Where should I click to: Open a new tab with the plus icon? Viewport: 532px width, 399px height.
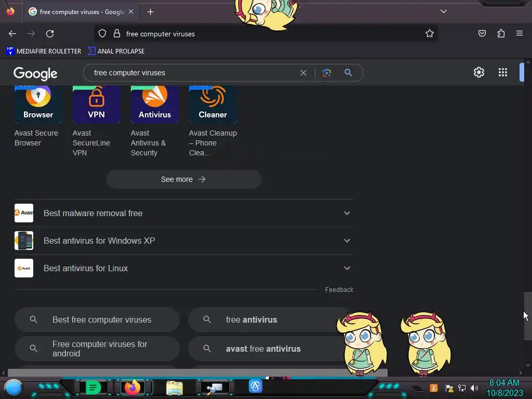click(150, 12)
